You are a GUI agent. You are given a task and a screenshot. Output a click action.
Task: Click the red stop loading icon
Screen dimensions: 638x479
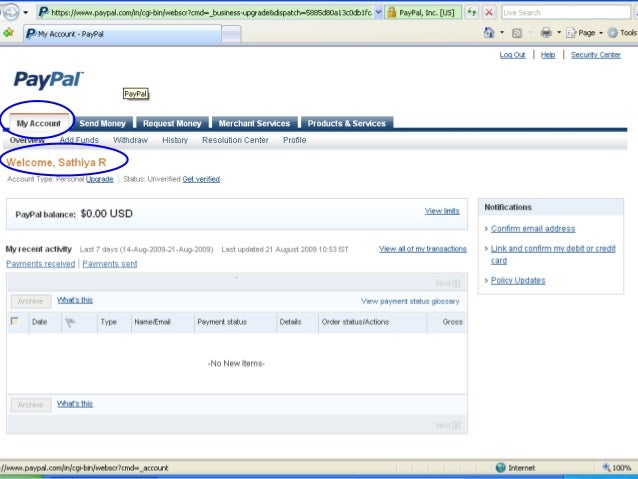click(489, 12)
